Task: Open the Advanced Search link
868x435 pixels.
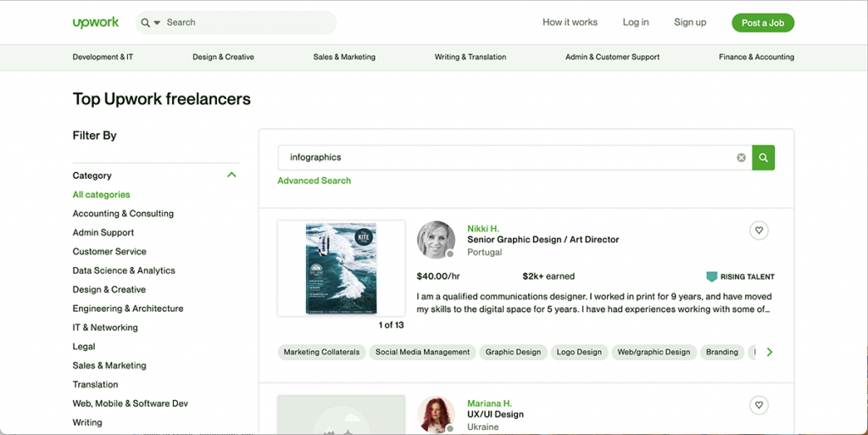Action: tap(314, 181)
